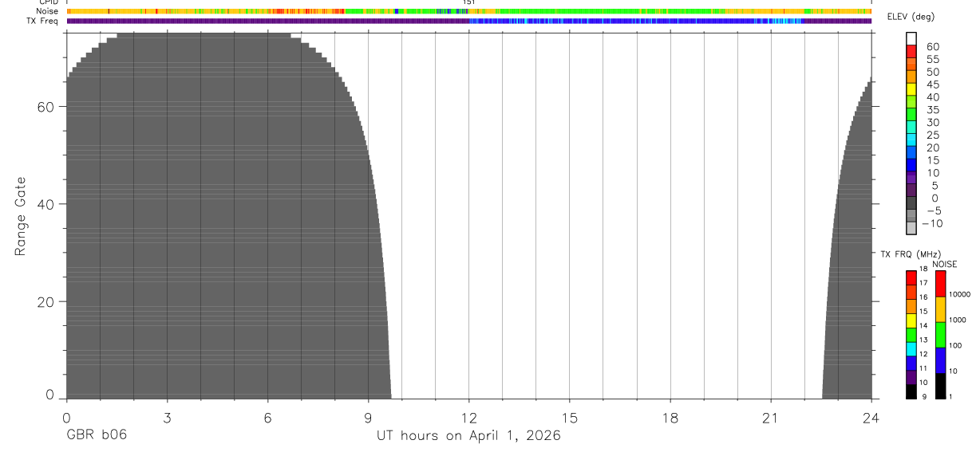The height and width of the screenshot is (452, 980).
Task: Click the '24' tick on UT hours axis
Action: pos(871,418)
